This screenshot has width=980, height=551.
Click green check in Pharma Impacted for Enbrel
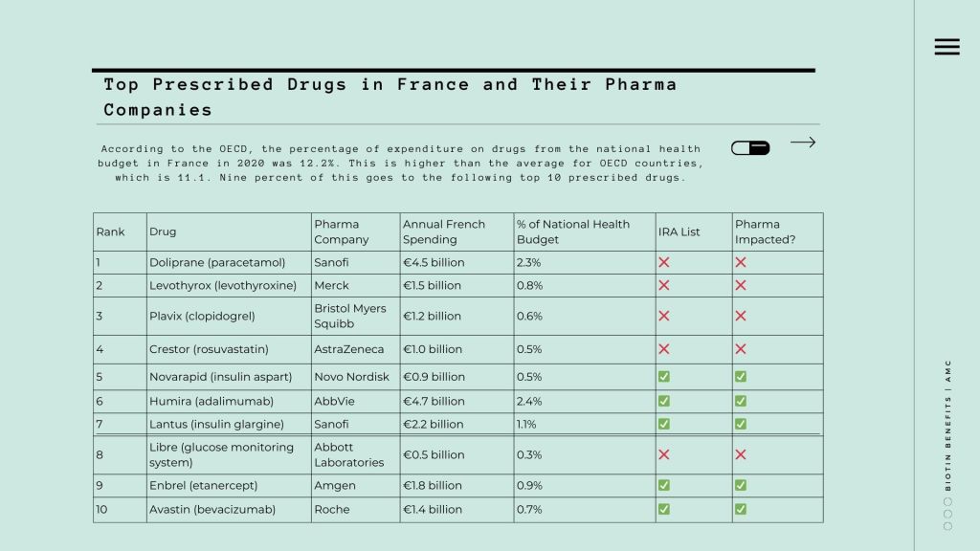click(x=741, y=485)
